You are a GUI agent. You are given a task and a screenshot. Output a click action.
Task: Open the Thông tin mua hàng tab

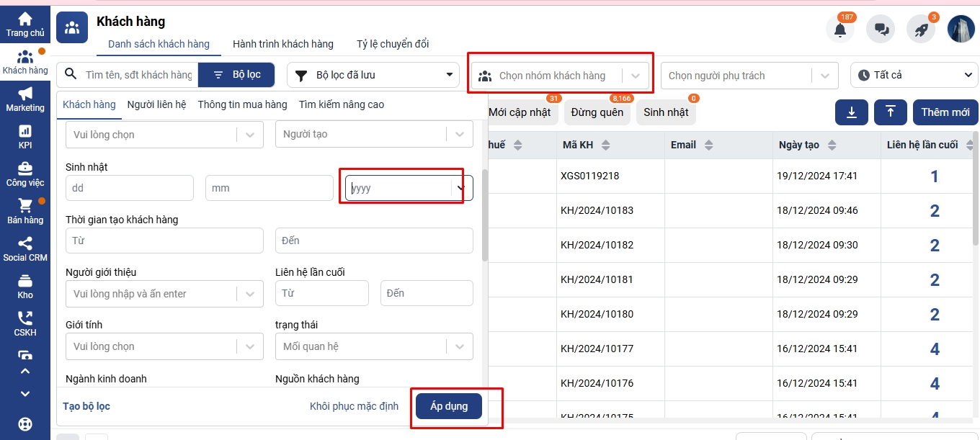pos(242,104)
